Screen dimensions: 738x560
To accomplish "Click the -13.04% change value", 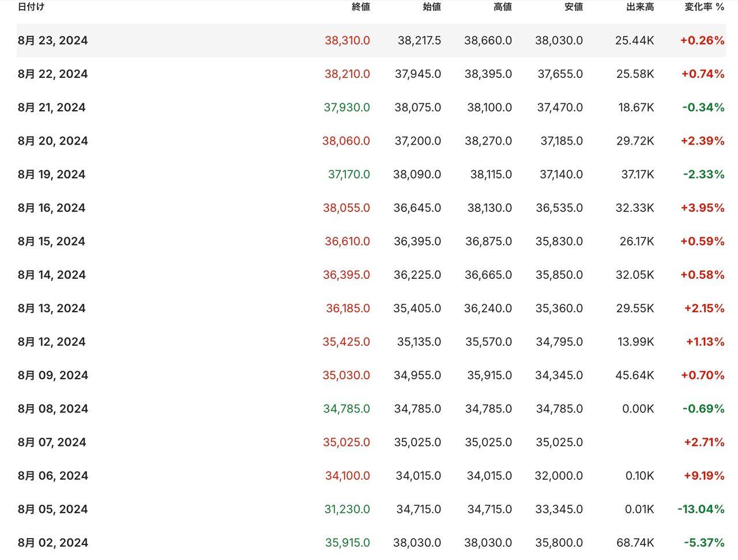I will coord(701,509).
